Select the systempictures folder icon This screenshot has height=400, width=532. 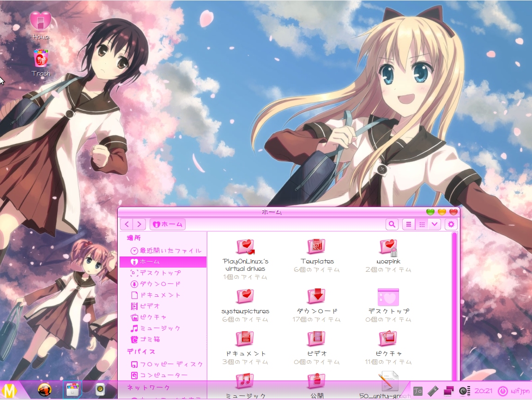245,296
